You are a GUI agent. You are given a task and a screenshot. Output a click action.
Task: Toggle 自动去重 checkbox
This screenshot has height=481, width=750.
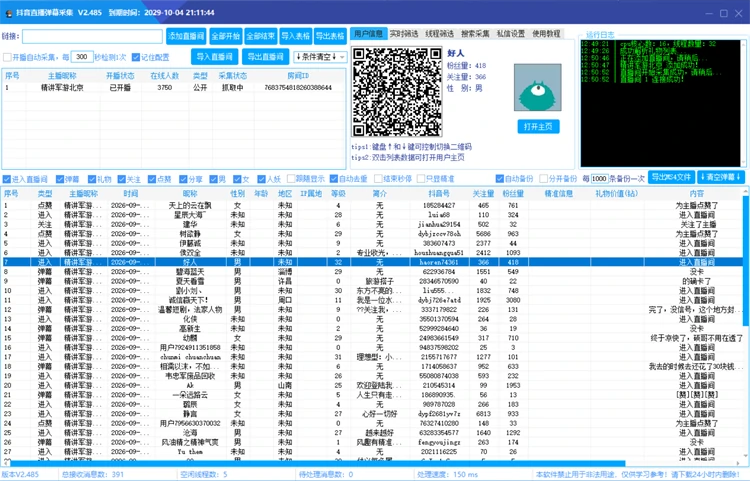coord(334,179)
